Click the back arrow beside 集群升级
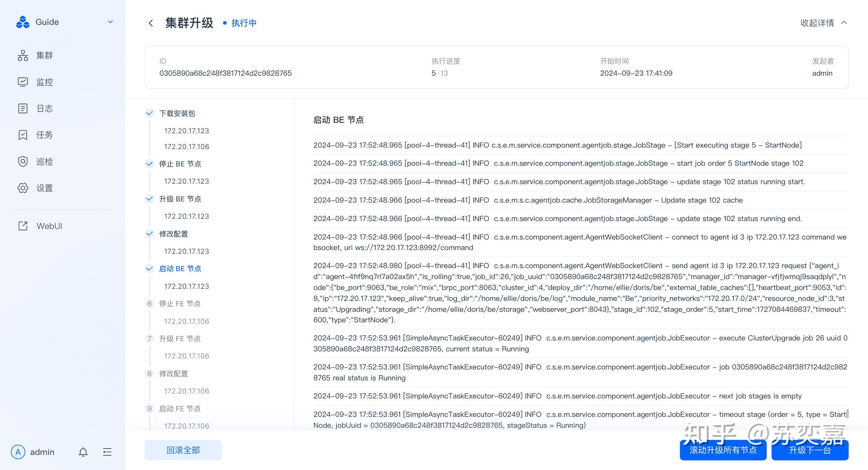The height and width of the screenshot is (470, 868). point(151,23)
